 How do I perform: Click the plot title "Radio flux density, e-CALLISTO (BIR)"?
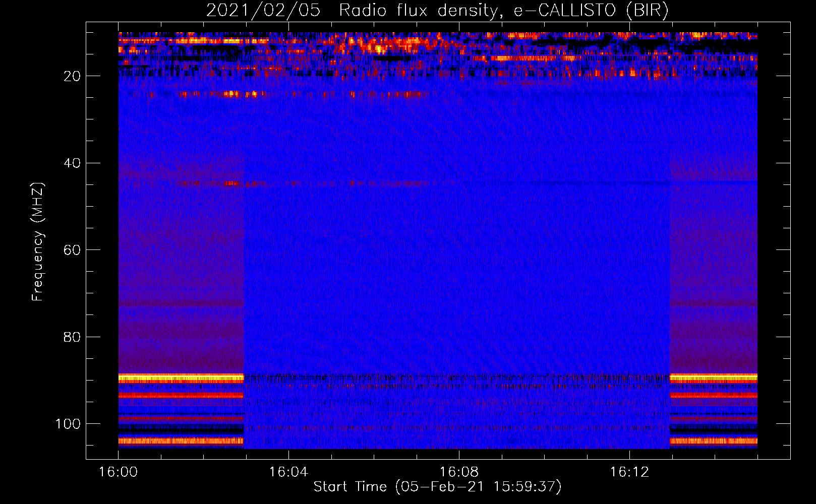click(504, 11)
